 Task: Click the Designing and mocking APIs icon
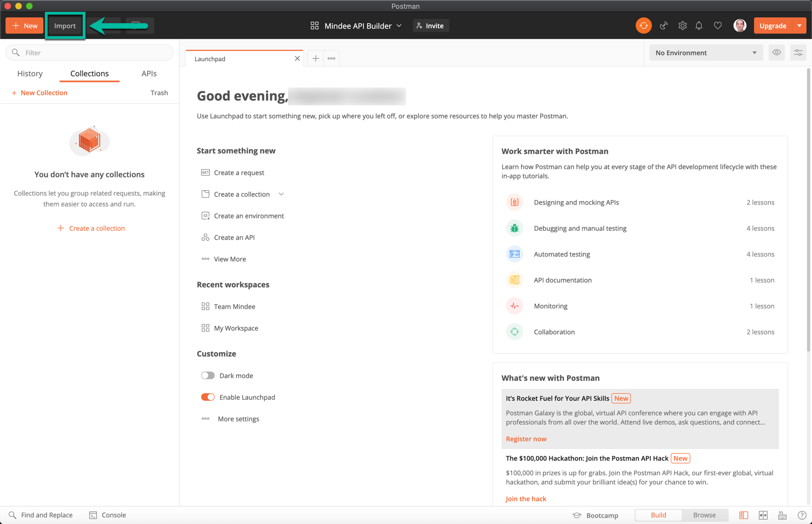pyautogui.click(x=515, y=202)
